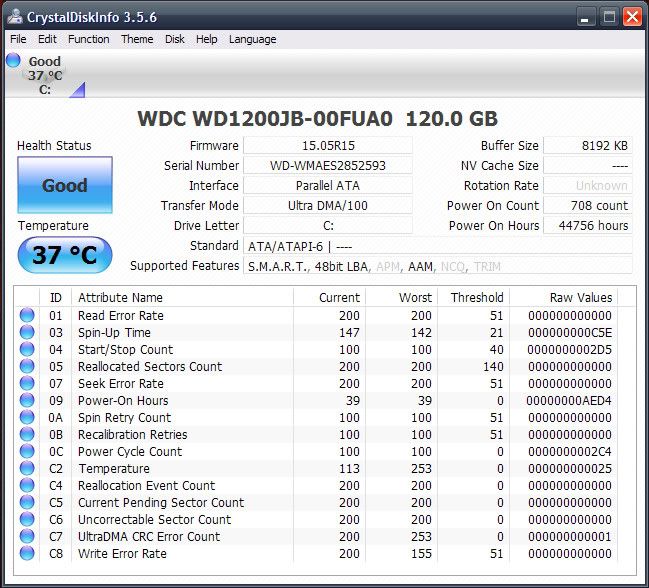Screen dimensions: 649x588
Task: Click the status orb for Recalibration Retries
Action: click(x=27, y=434)
